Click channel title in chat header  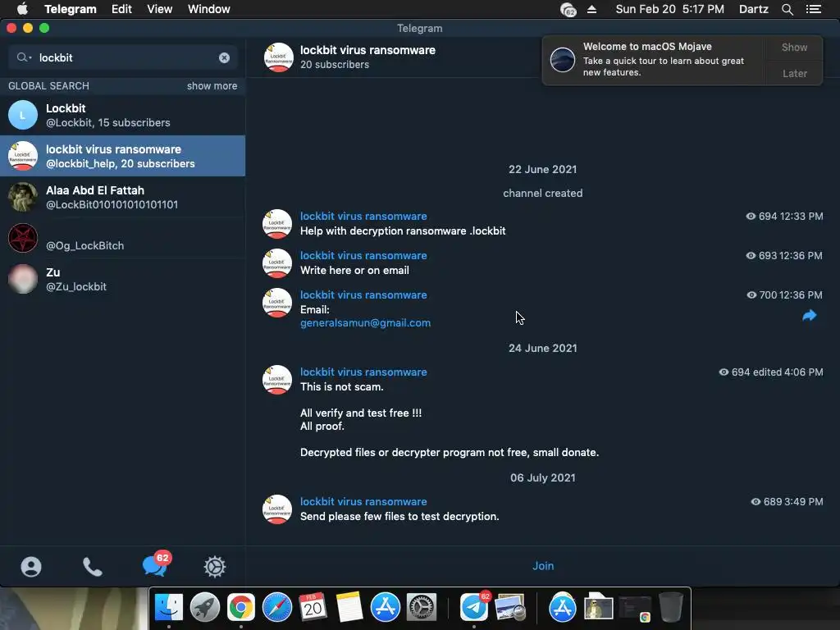coord(367,50)
